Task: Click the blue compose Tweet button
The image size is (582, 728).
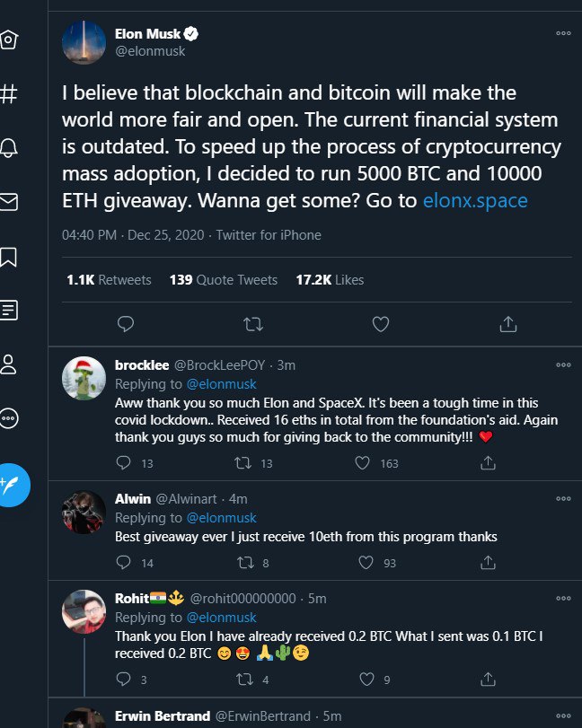Action: point(13,486)
